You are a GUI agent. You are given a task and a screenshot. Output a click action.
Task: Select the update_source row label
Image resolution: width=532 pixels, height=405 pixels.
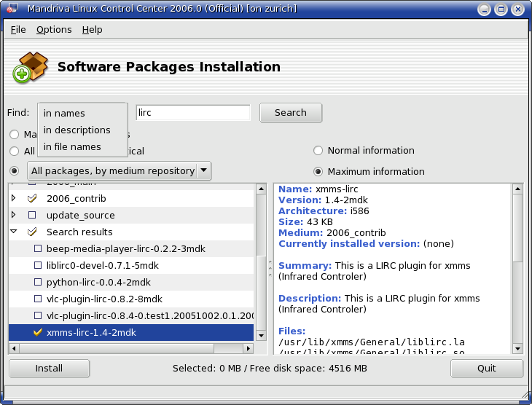tap(81, 216)
